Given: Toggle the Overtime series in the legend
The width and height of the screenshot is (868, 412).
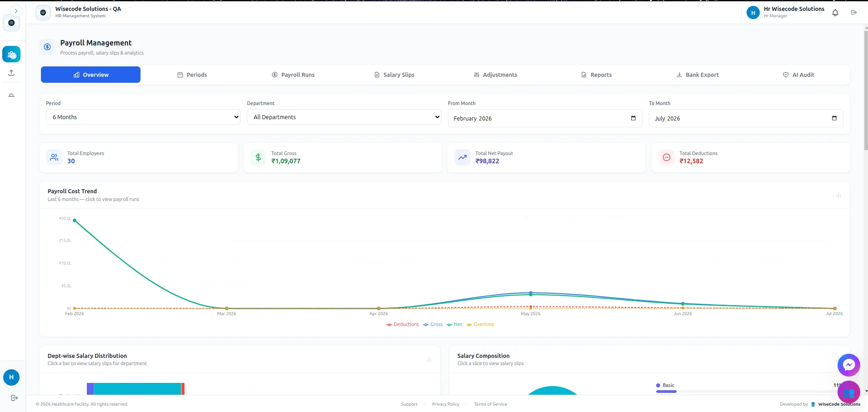Looking at the screenshot, I should (480, 325).
